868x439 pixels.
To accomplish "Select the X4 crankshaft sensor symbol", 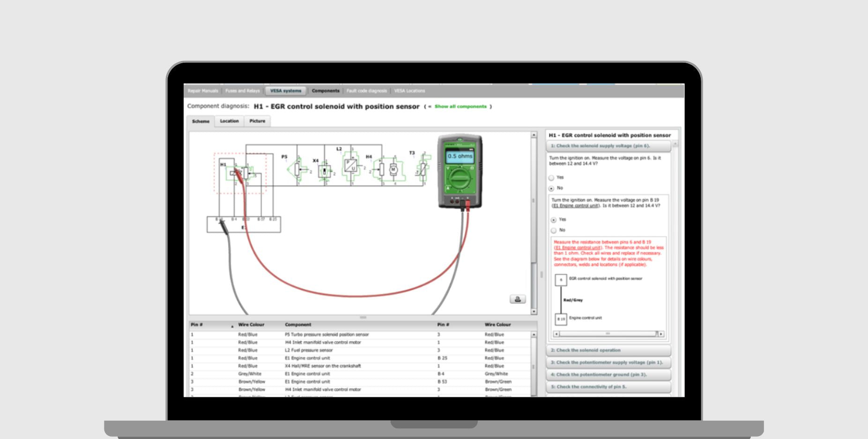I will point(325,171).
